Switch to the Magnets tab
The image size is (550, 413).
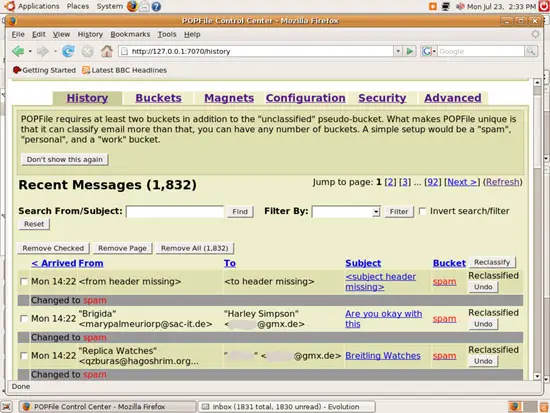(229, 98)
